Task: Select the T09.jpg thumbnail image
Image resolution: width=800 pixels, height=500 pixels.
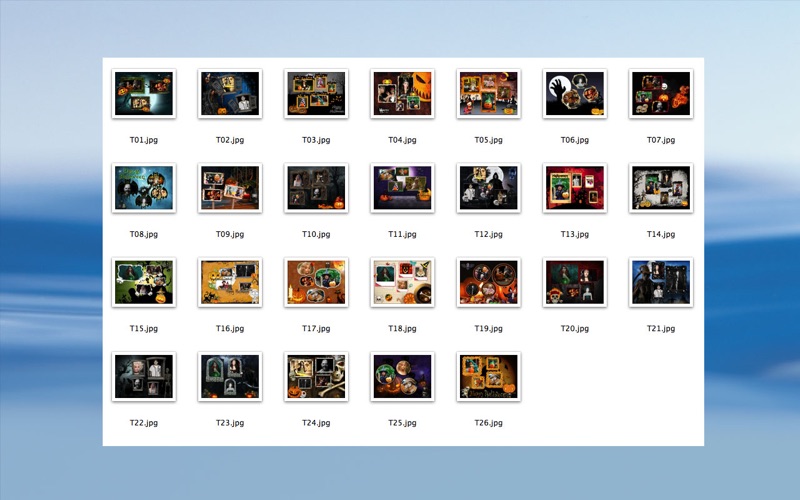Action: 230,188
